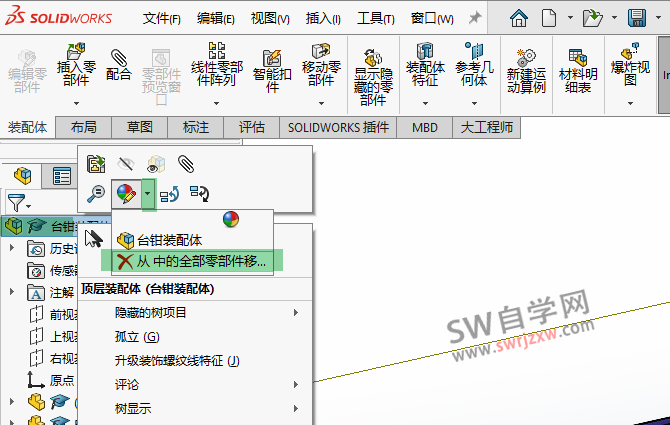Click Reference Geometry (参考几何体) tool
The height and width of the screenshot is (425, 670).
[474, 64]
